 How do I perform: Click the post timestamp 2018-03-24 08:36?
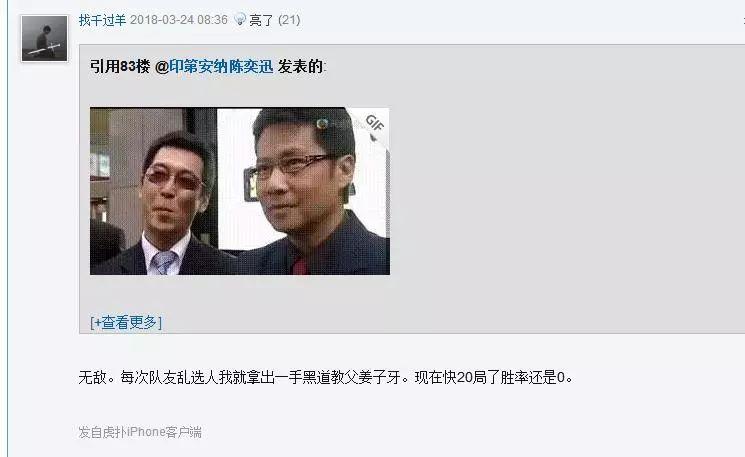click(179, 20)
